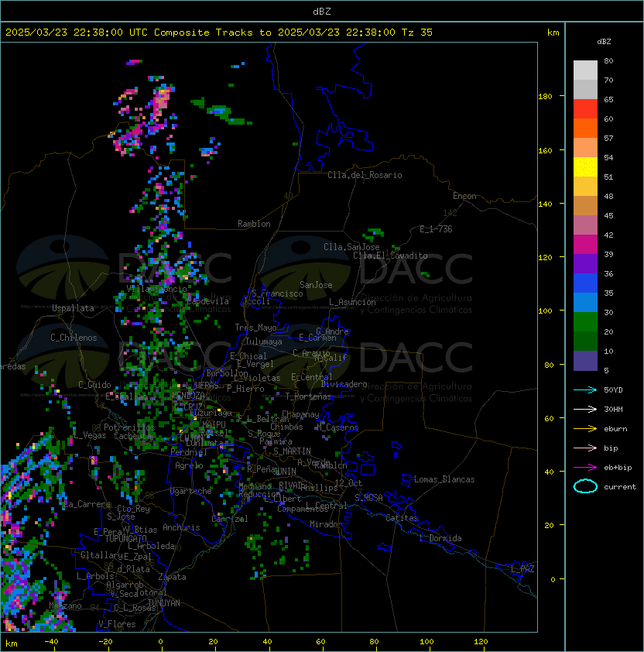This screenshot has height=652, width=644.
Task: Click the '180' tick on right km axis
Action: [x=545, y=97]
